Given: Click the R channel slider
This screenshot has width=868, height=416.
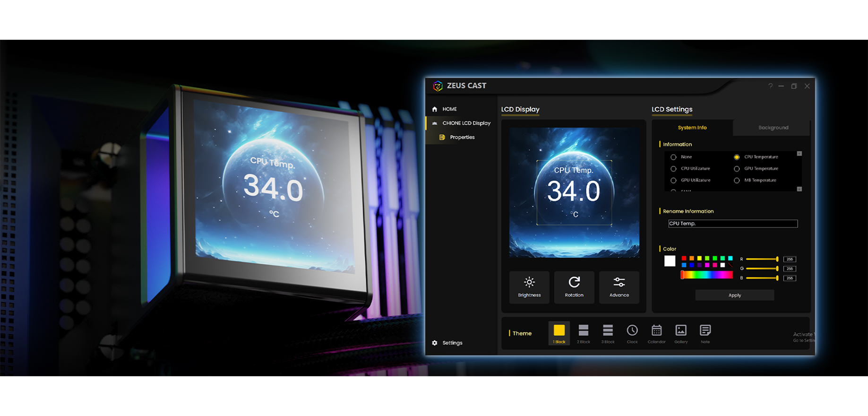Looking at the screenshot, I should 762,259.
